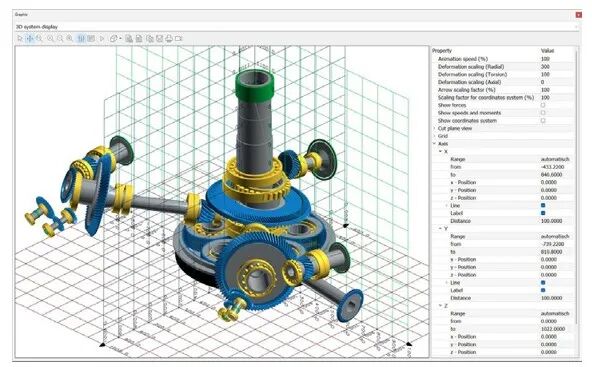Image resolution: width=592 pixels, height=367 pixels.
Task: Expand the Line row under Y axis
Action: click(447, 282)
